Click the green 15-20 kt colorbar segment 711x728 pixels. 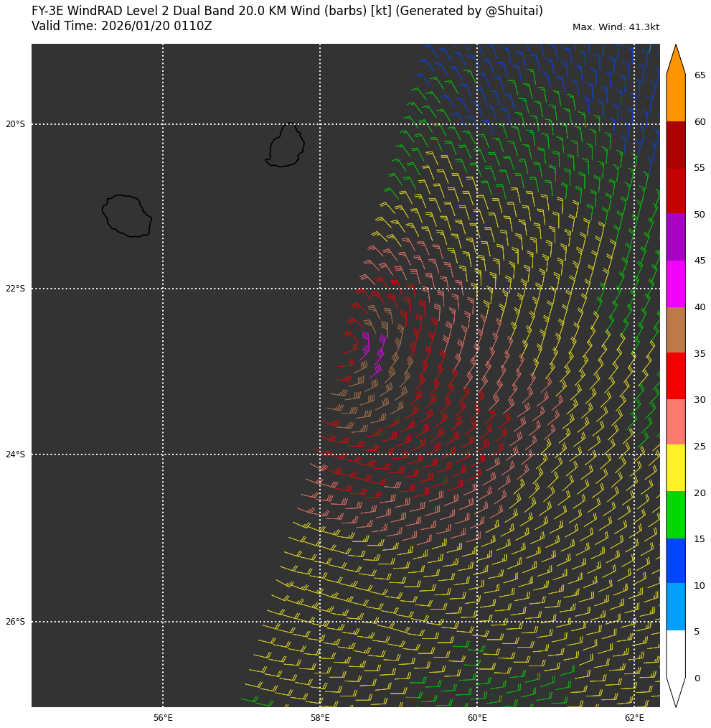675,515
